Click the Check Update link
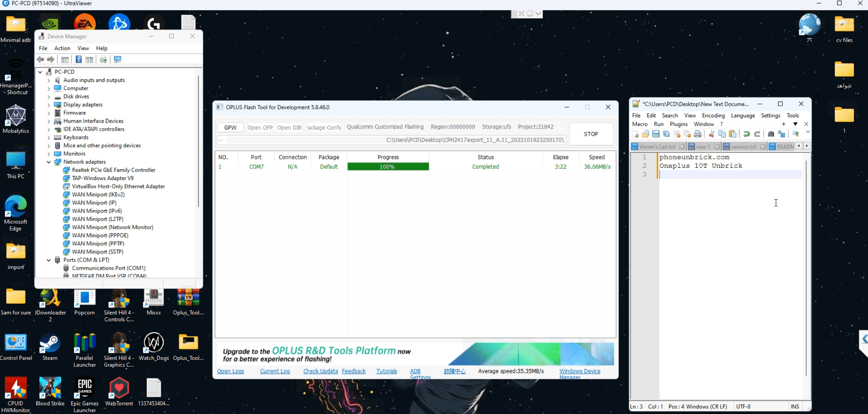This screenshot has width=868, height=414. point(321,371)
